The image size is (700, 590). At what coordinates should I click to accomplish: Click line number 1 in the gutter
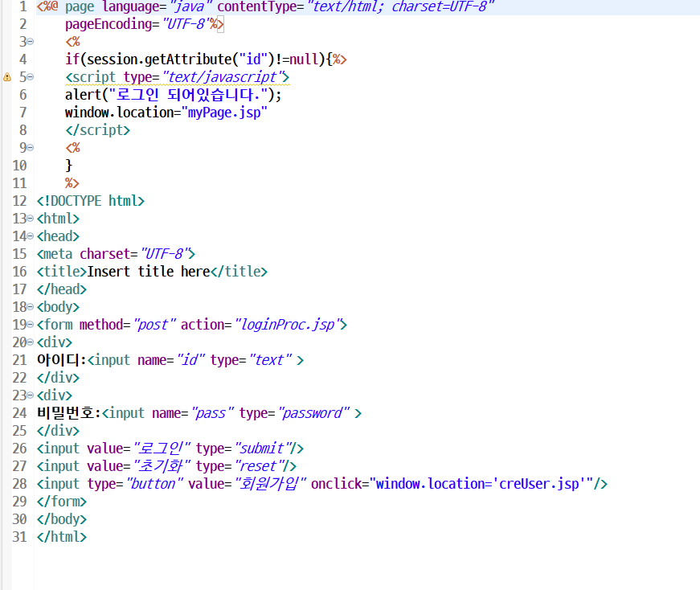23,6
